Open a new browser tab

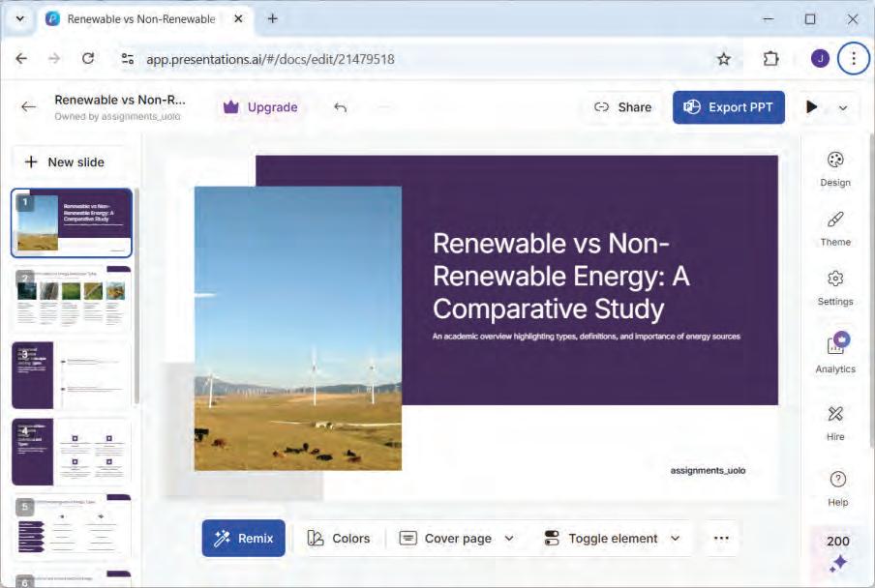tap(272, 19)
